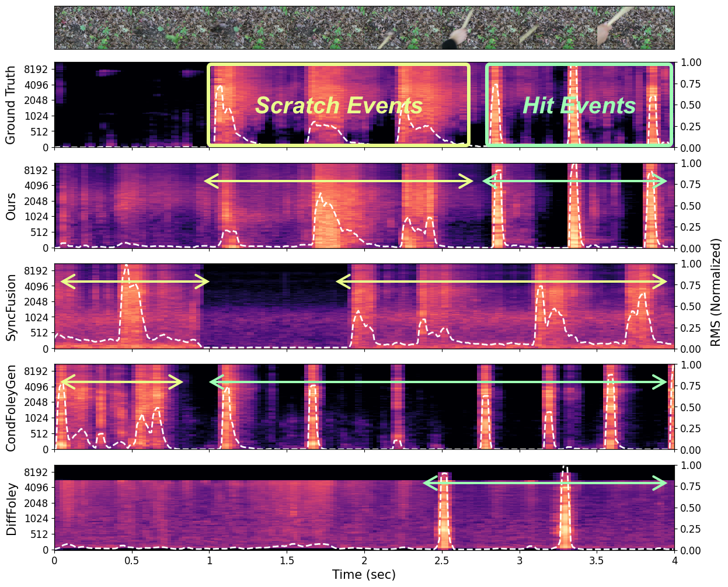Viewport: 728px width, 587px height.
Task: Click the "2" time tick label
Action: 364,560
